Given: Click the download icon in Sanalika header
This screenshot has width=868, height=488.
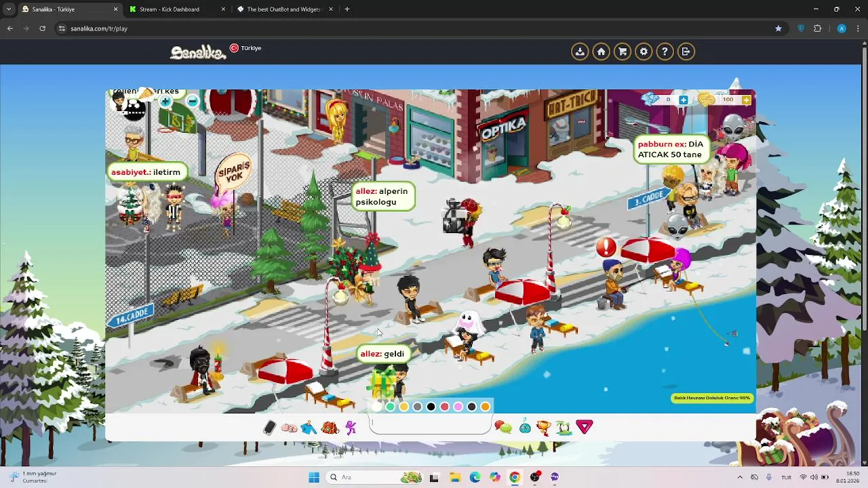Looking at the screenshot, I should point(580,52).
